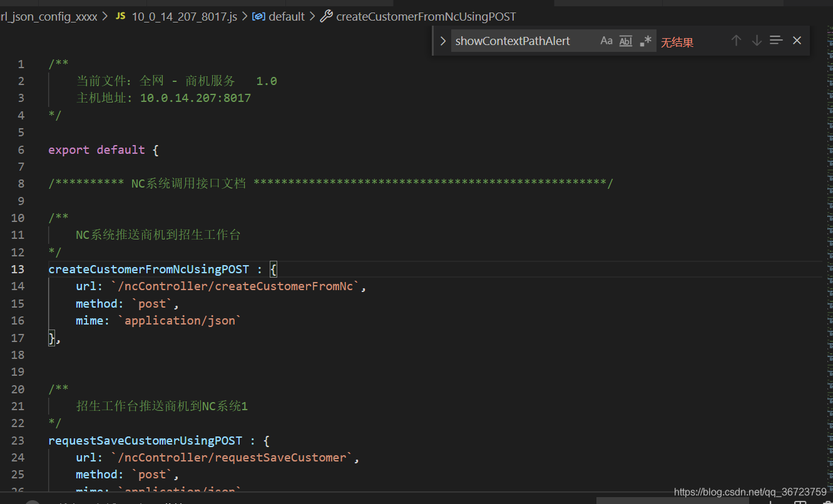Click the default symbol icon in breadcrumb
Screen dimensions: 833x504
click(258, 16)
